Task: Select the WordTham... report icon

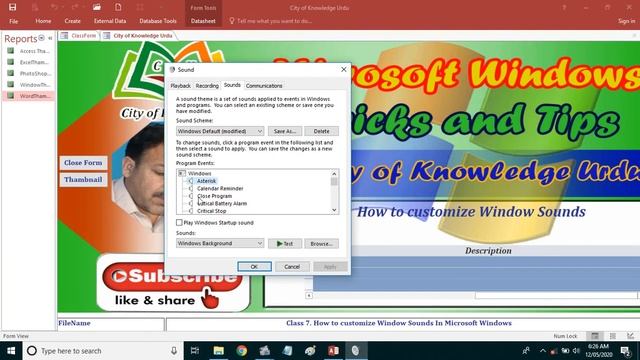Action: tap(11, 96)
